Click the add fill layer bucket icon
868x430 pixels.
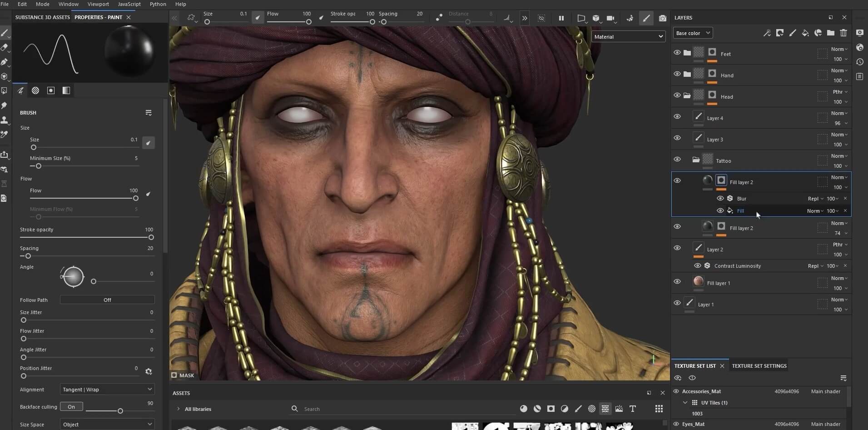tap(805, 33)
